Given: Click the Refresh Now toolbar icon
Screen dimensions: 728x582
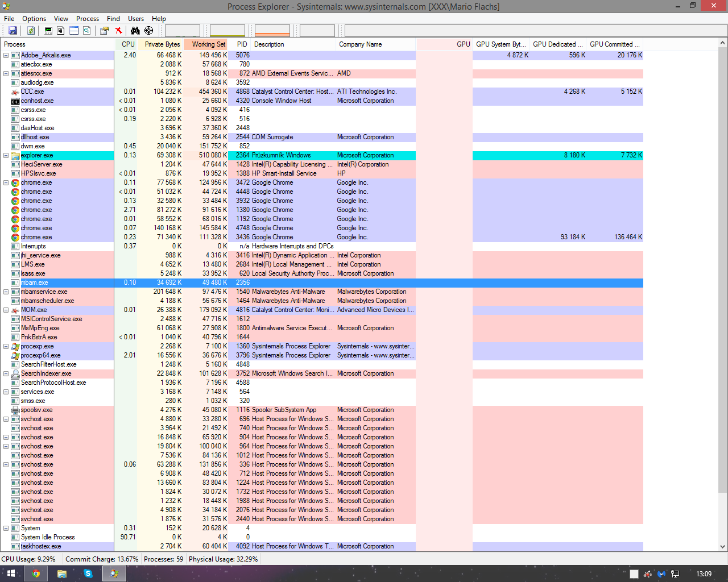Looking at the screenshot, I should (x=31, y=31).
